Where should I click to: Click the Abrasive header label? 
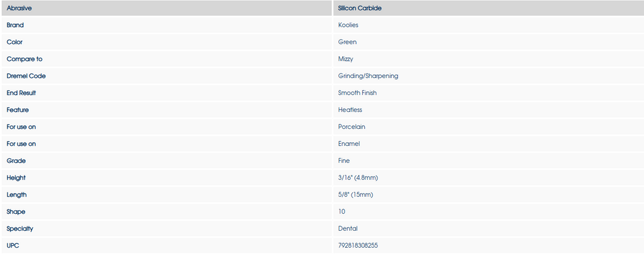coord(19,8)
